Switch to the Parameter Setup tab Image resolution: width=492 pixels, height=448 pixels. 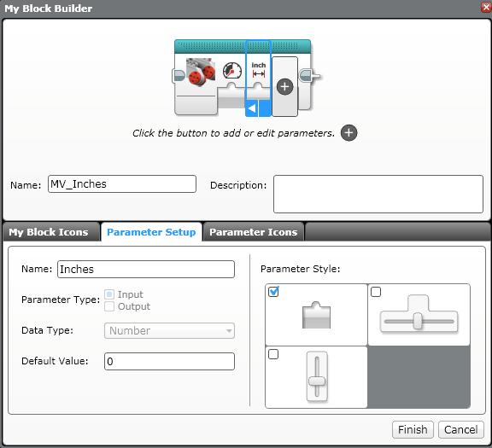pos(151,232)
